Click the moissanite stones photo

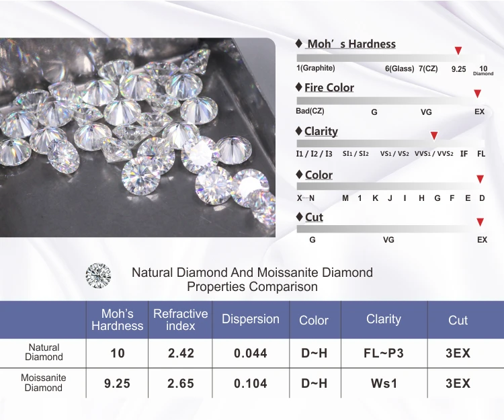[138, 138]
